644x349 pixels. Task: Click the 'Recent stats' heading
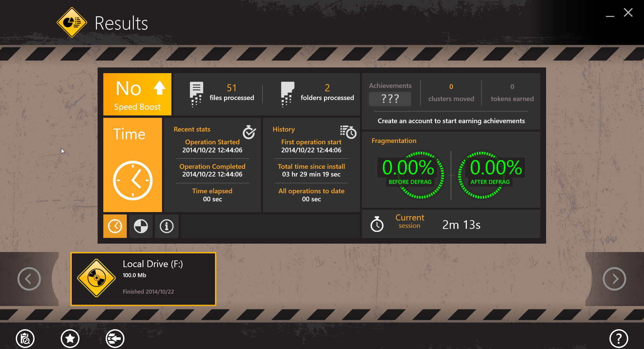192,129
